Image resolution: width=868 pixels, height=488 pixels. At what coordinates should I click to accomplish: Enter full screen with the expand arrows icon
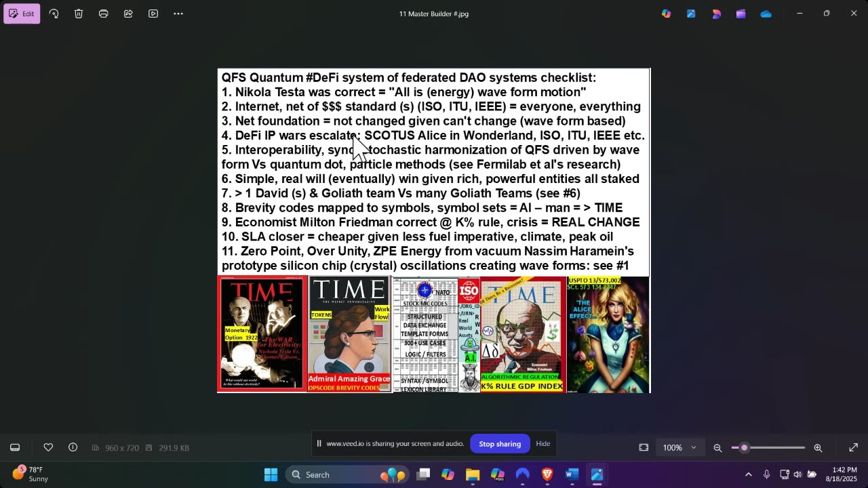[854, 447]
